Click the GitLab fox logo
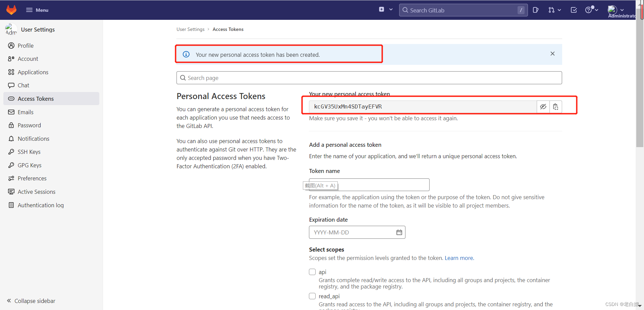644x310 pixels. tap(11, 10)
